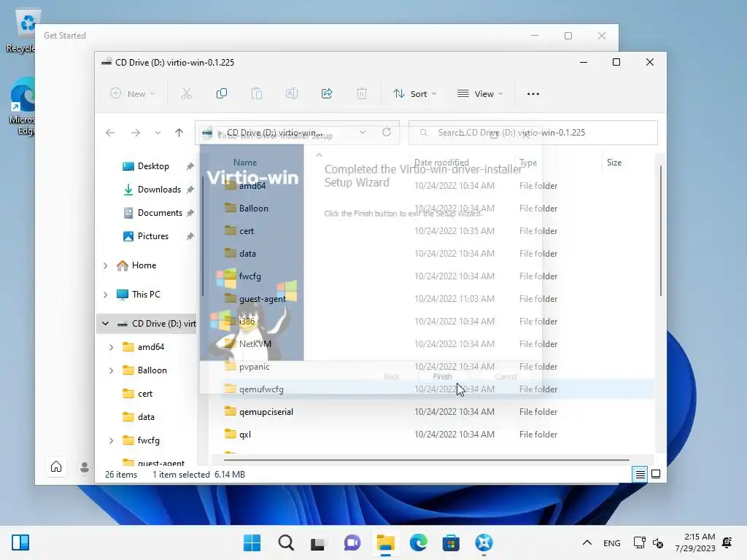This screenshot has height=560, width=747.
Task: Select the Microsoft Edge desktop shortcut
Action: (22, 106)
